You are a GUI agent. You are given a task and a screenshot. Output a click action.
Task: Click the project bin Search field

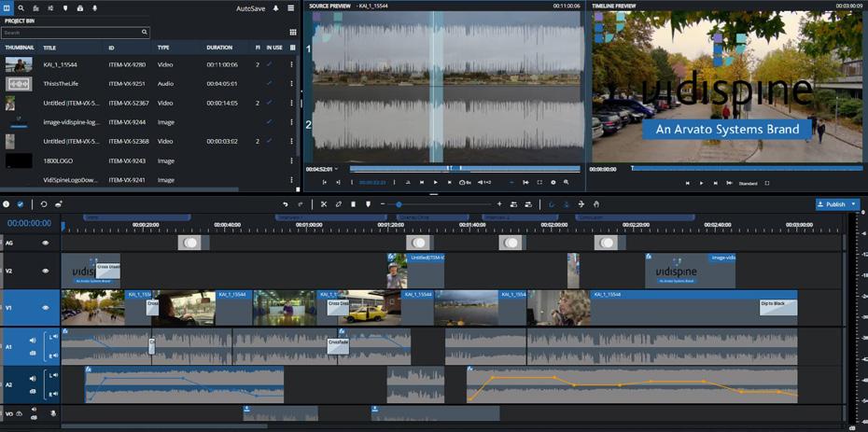coord(71,32)
